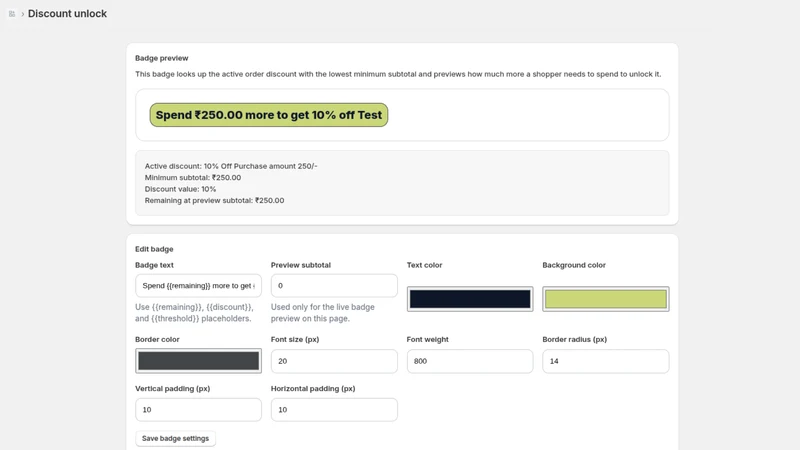This screenshot has height=450, width=800.
Task: Focus the Font size (px) field
Action: pyautogui.click(x=334, y=361)
